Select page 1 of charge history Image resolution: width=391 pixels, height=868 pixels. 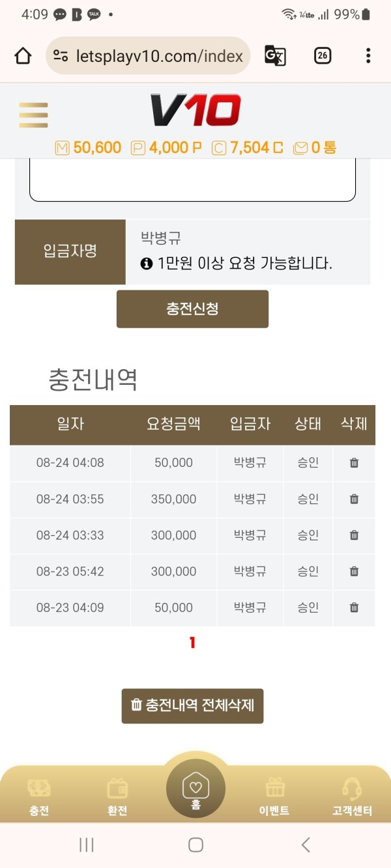click(x=192, y=643)
